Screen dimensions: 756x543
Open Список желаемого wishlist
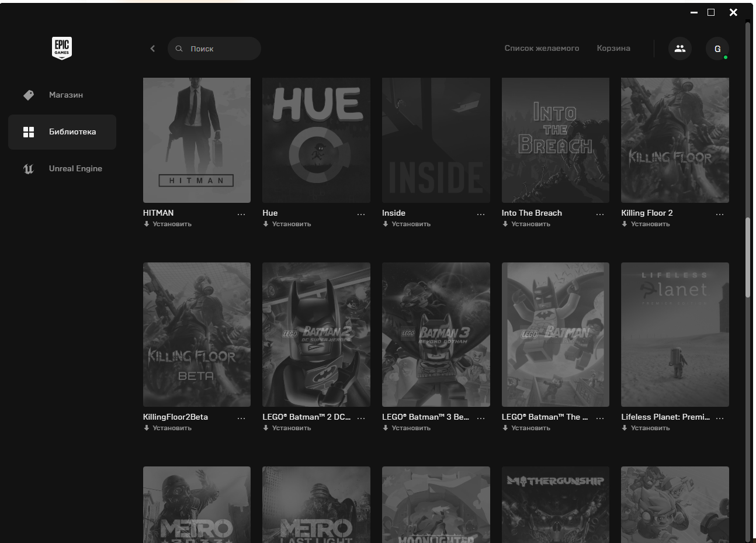542,48
